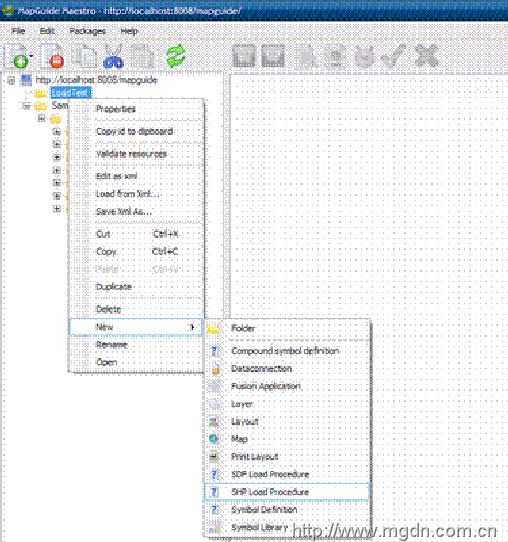This screenshot has width=508, height=542.
Task: Click the second greyed-out save toolbar icon
Action: pos(273,56)
